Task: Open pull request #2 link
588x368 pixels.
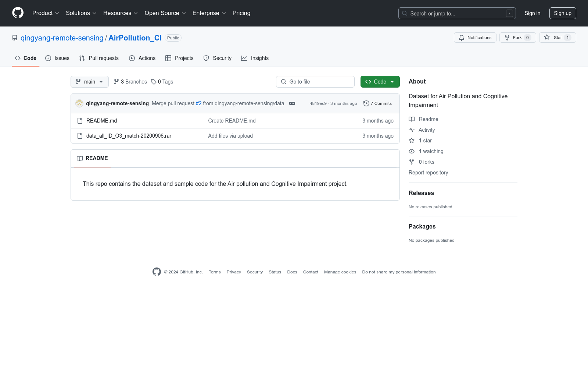Action: 199,103
